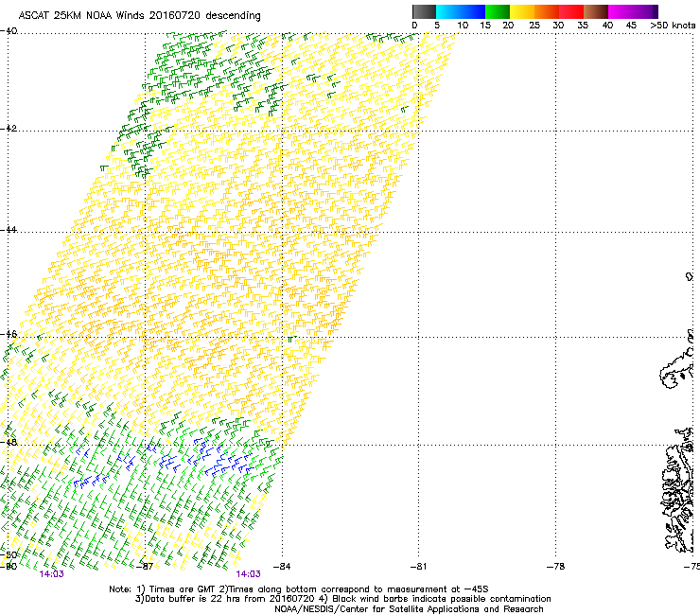Click the dark purple 45-50 knots legend segment
Image resolution: width=700 pixels, height=615 pixels.
pyautogui.click(x=645, y=11)
